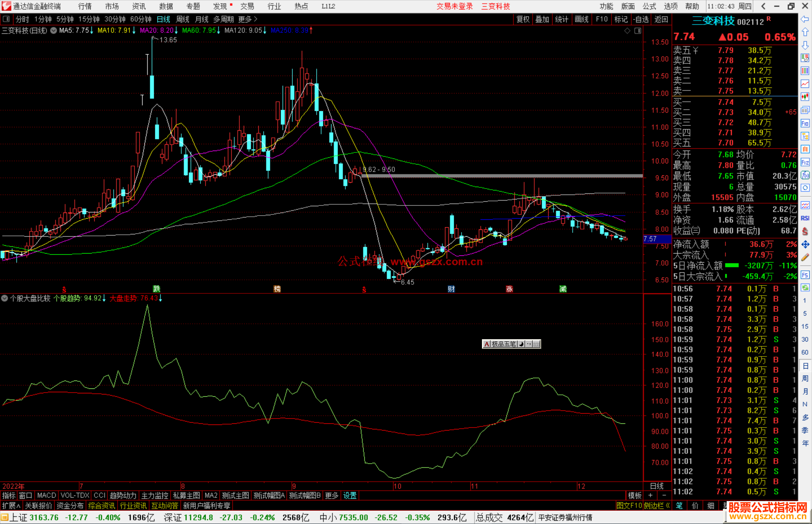Click the back arrow sidebar icon
812x524 pixels.
click(805, 19)
